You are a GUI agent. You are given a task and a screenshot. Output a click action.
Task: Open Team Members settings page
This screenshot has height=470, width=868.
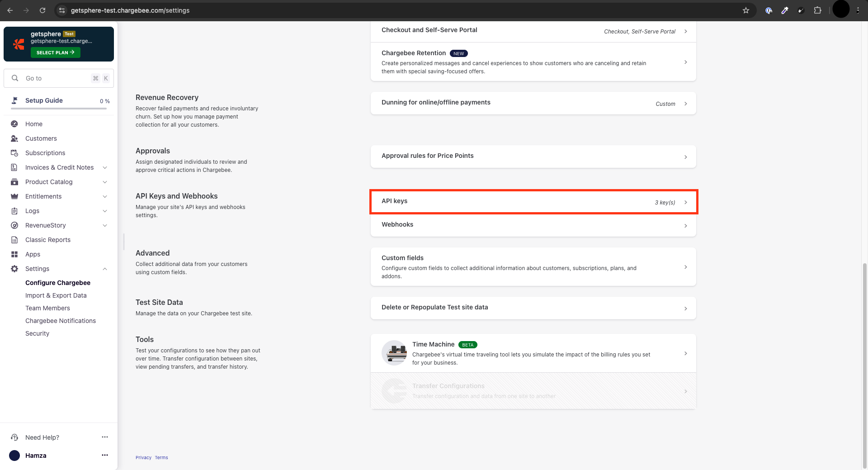[47, 308]
